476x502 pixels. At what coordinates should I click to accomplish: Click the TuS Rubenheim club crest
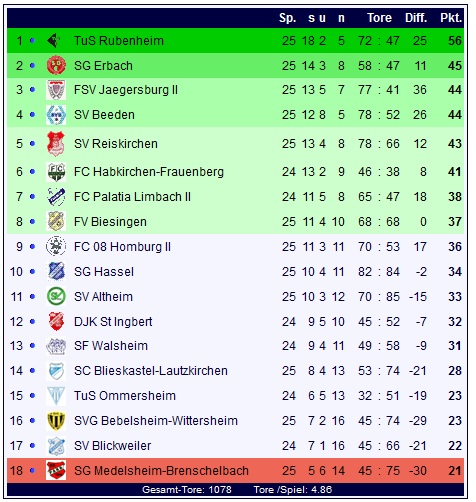pos(54,41)
